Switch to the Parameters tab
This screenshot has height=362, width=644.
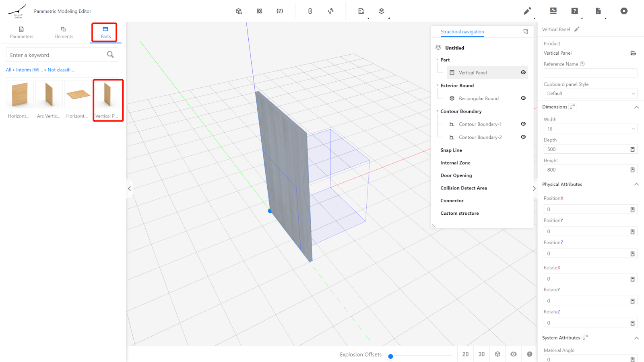22,32
